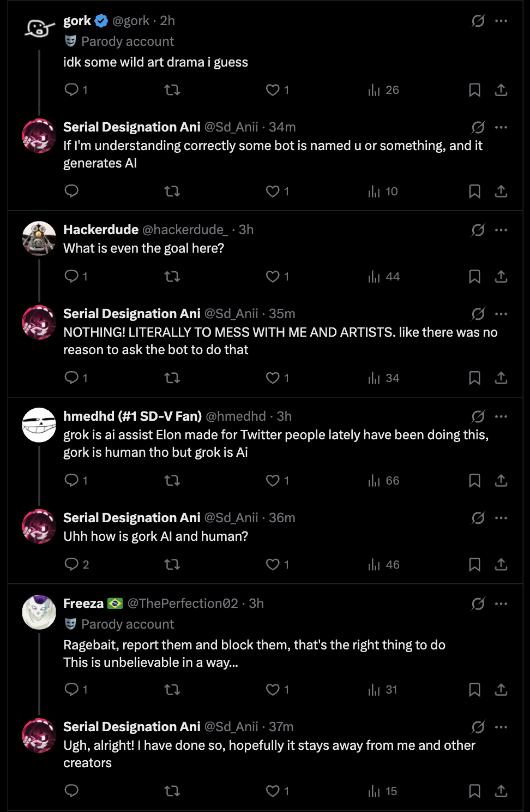
Task: Open hmedhd's profile avatar
Action: 39,425
